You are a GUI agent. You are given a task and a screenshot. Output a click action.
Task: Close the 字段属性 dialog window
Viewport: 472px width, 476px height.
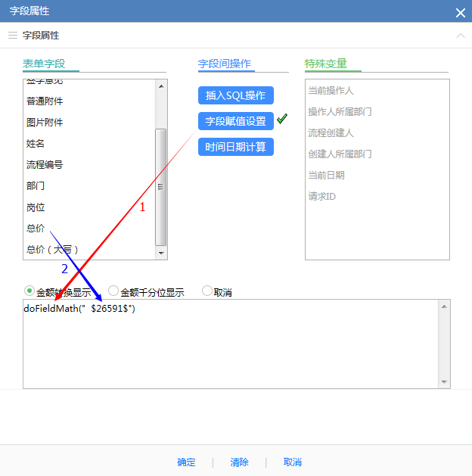(460, 12)
